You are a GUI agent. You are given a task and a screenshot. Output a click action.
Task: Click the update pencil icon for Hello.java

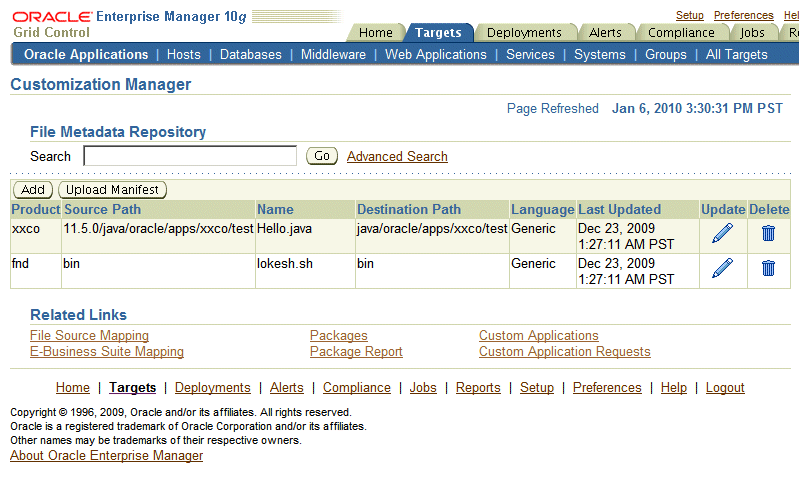coord(722,233)
